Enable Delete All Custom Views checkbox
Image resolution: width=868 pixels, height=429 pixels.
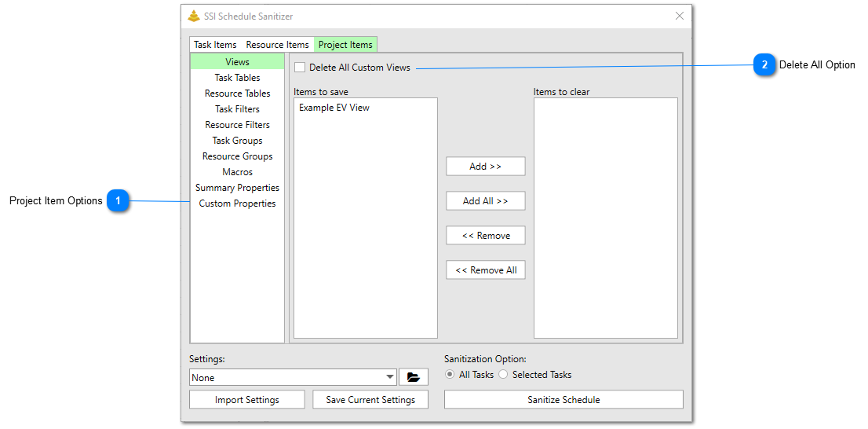click(x=300, y=68)
